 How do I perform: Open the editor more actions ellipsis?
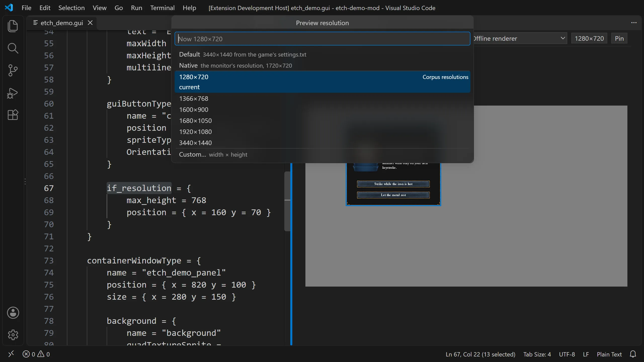[634, 23]
